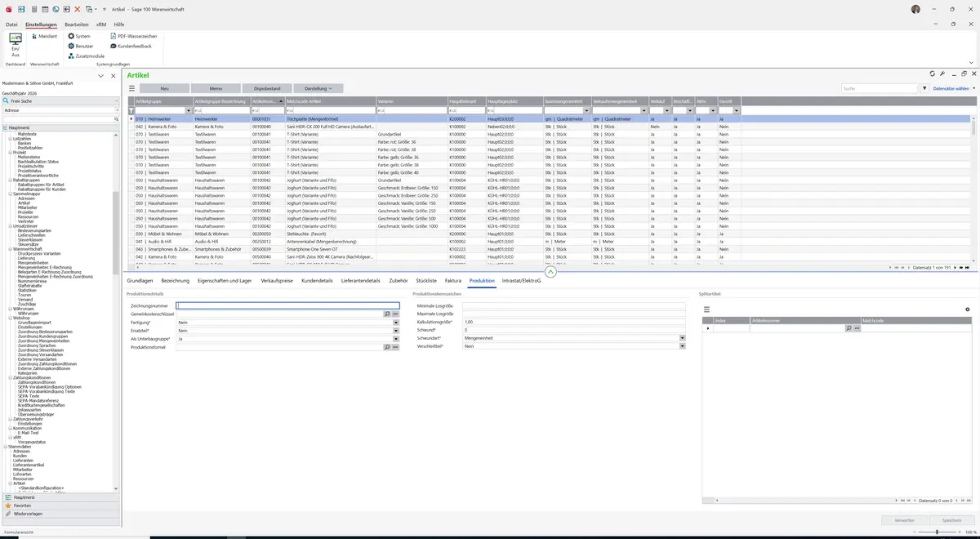Image resolution: width=980 pixels, height=539 pixels.
Task: Click the Sage app logo icon
Action: pos(7,9)
